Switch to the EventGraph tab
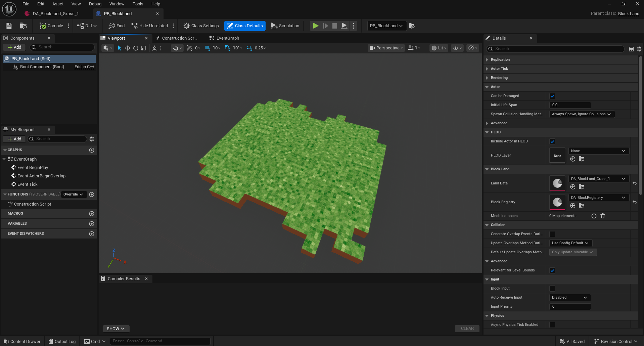The width and height of the screenshot is (644, 346). (x=227, y=38)
